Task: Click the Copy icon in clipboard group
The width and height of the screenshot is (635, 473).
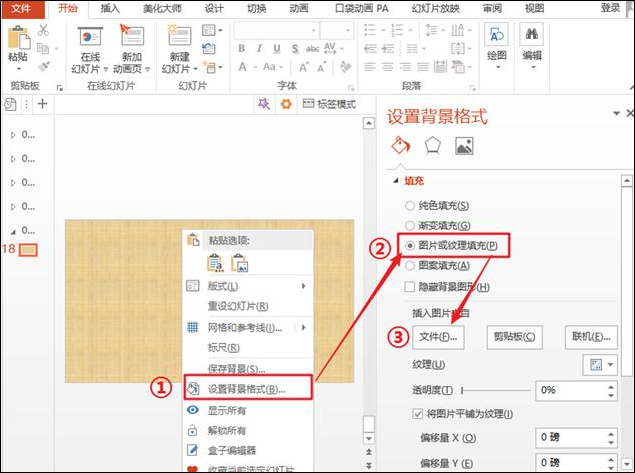Action: coord(43,49)
